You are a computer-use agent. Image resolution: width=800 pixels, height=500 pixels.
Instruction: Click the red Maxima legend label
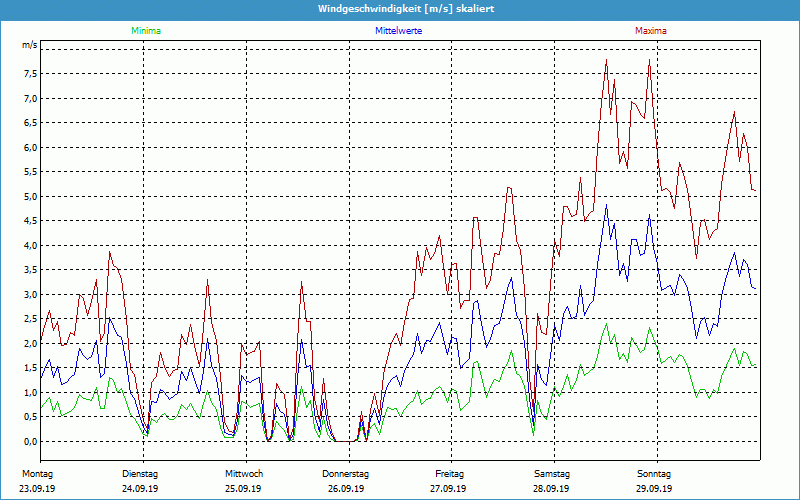(x=651, y=31)
